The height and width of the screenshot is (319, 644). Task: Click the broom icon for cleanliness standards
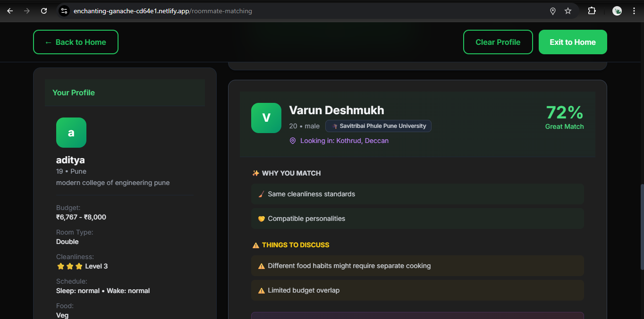click(x=262, y=194)
